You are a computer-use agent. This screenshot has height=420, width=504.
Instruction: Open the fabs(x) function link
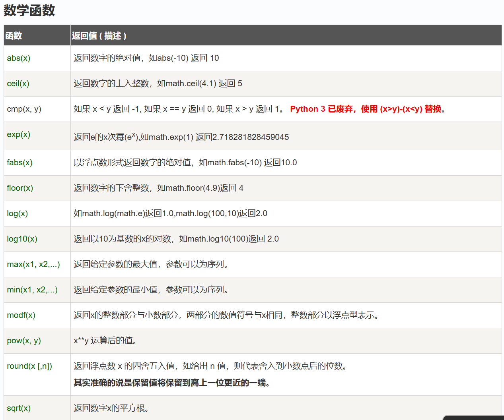pyautogui.click(x=19, y=163)
